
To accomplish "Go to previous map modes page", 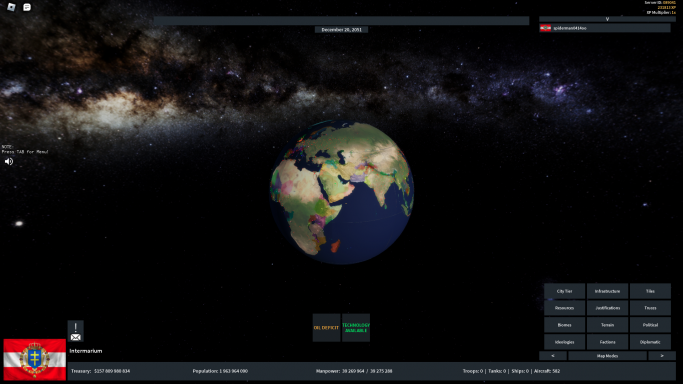I will [553, 356].
